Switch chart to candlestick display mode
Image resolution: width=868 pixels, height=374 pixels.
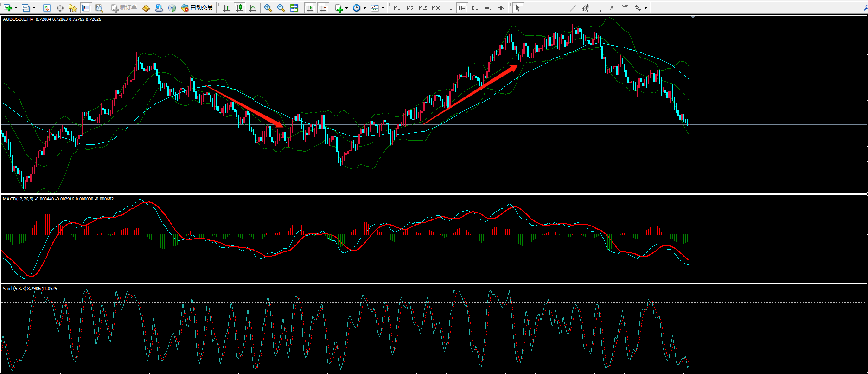(x=239, y=8)
